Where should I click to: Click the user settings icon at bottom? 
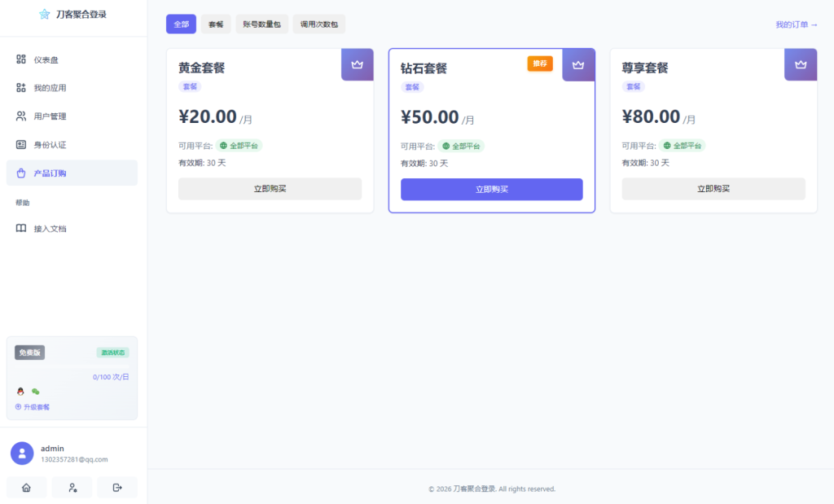pos(72,487)
